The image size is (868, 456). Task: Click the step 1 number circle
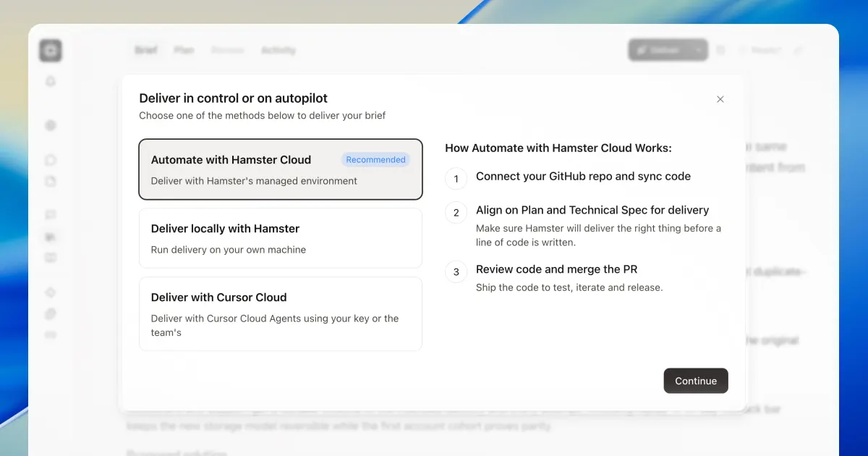point(456,178)
